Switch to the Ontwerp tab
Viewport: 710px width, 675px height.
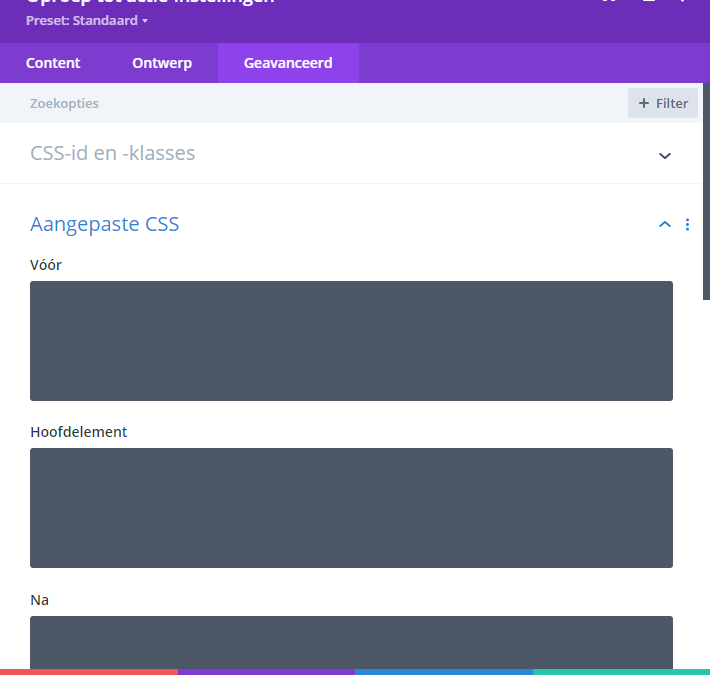(162, 63)
